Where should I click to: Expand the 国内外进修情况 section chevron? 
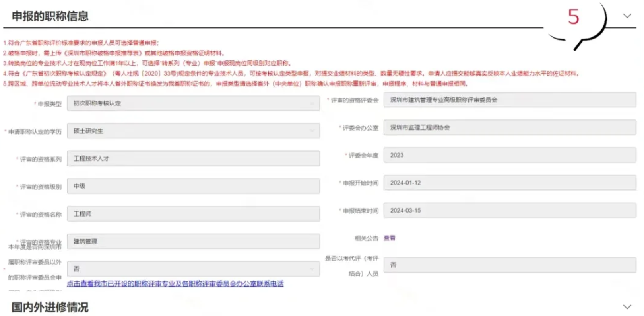click(x=627, y=307)
